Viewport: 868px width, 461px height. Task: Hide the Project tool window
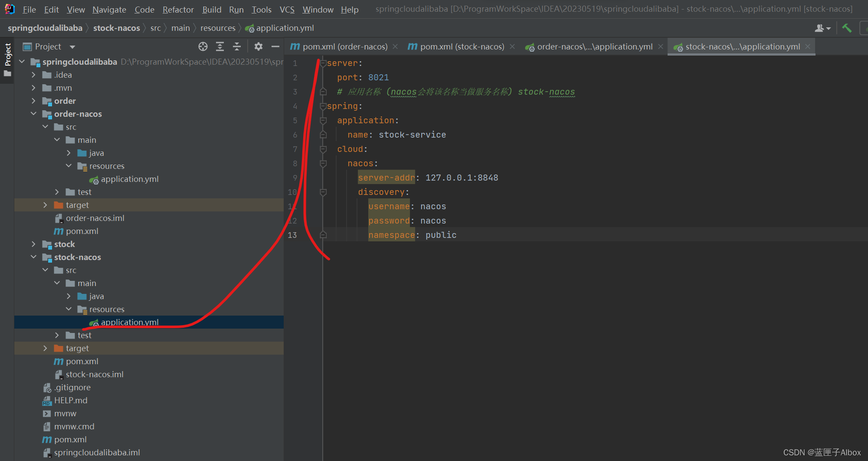[275, 46]
